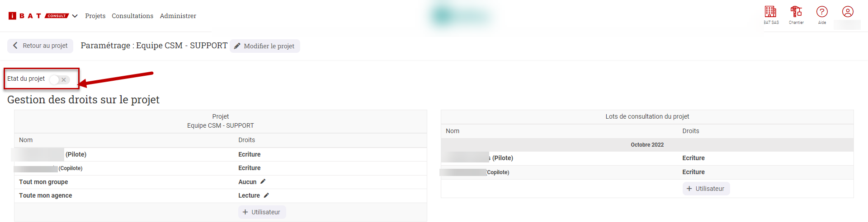Toggle the Etat du projet switch
The width and height of the screenshot is (868, 222).
pos(60,80)
